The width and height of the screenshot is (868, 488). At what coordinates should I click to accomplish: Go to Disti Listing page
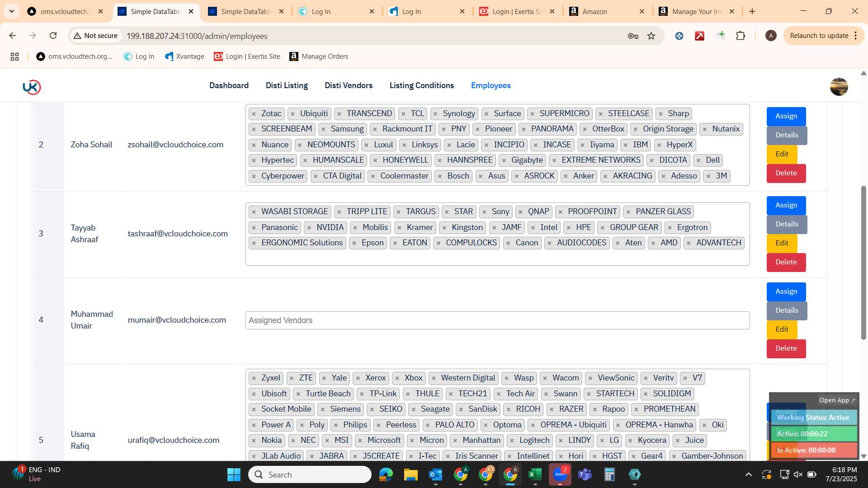pos(287,85)
